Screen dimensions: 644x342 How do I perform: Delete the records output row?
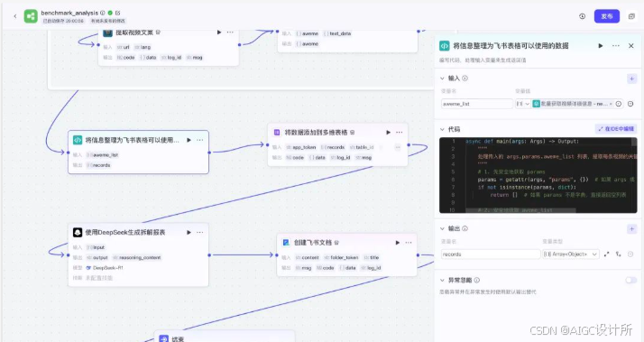pos(630,254)
